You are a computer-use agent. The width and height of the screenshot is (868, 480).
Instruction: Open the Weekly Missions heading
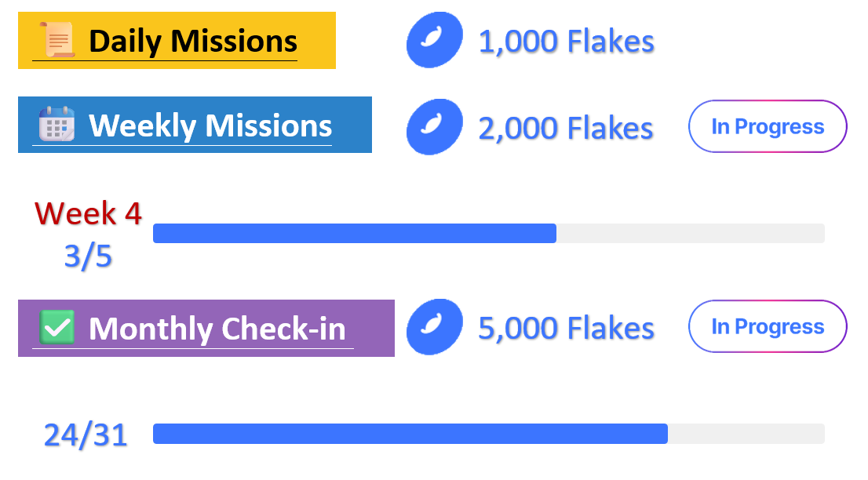210,125
